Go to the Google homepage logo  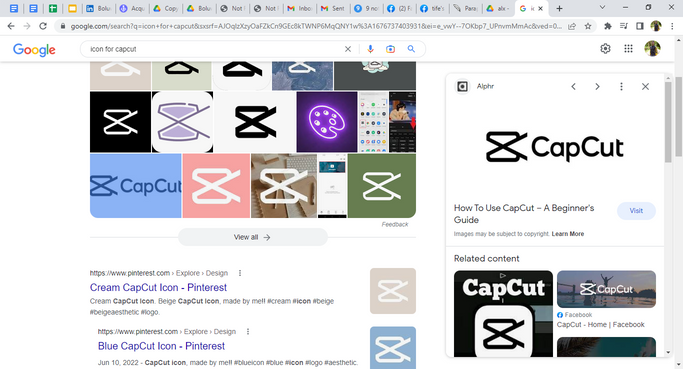34,50
